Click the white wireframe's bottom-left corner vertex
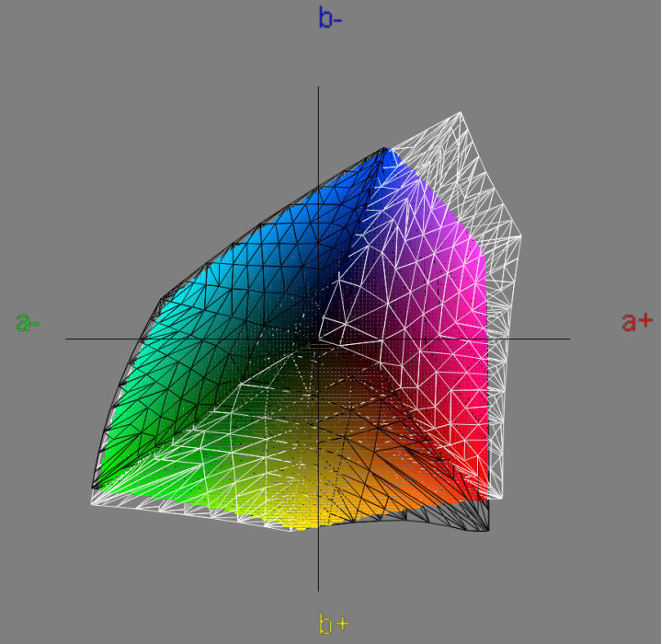Screen dimensions: 661x644 (91, 503)
